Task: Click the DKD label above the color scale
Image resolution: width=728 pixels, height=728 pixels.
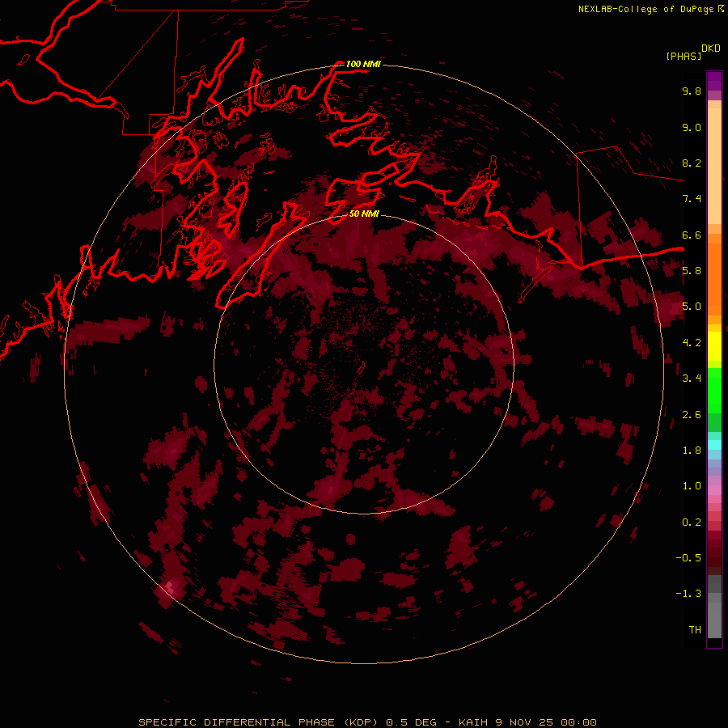Action: pos(710,49)
